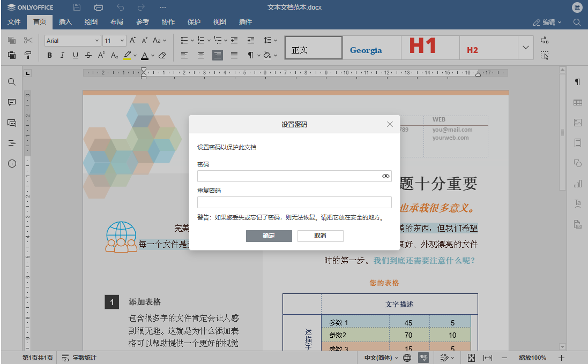The image size is (588, 364).
Task: Clear formatting with eraser icon
Action: [162, 56]
